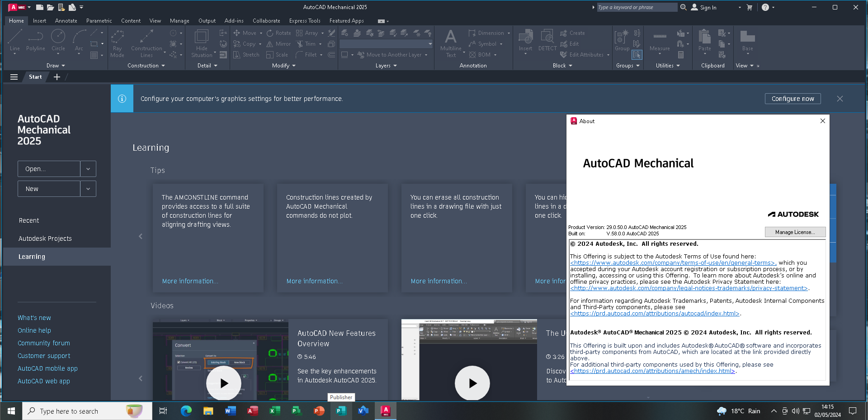Click the Configure now button
This screenshot has width=868, height=420.
[x=793, y=99]
